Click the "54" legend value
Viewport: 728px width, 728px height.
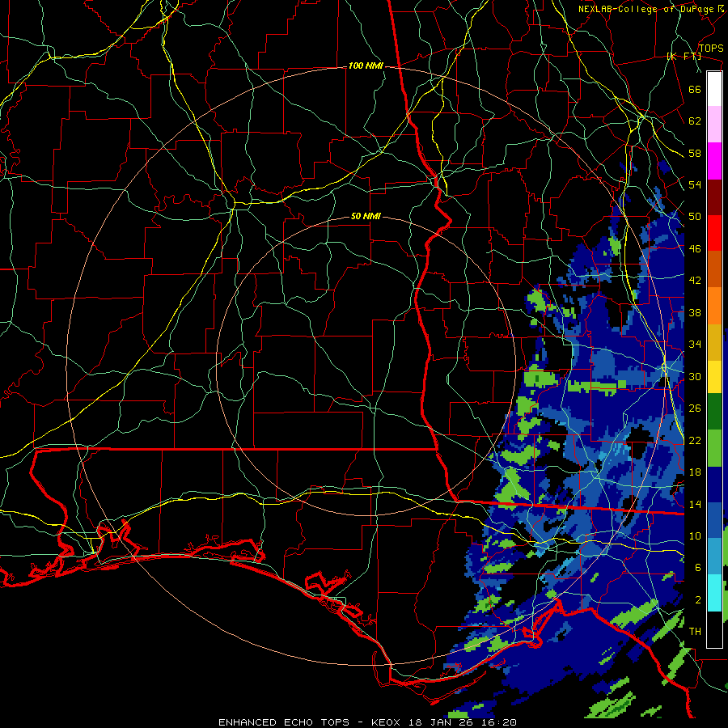pos(695,184)
